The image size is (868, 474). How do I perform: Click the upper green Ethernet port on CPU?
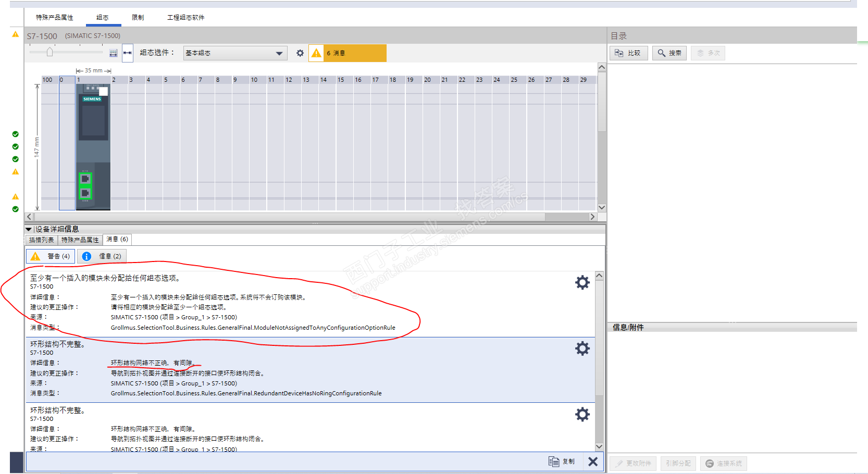pos(85,179)
